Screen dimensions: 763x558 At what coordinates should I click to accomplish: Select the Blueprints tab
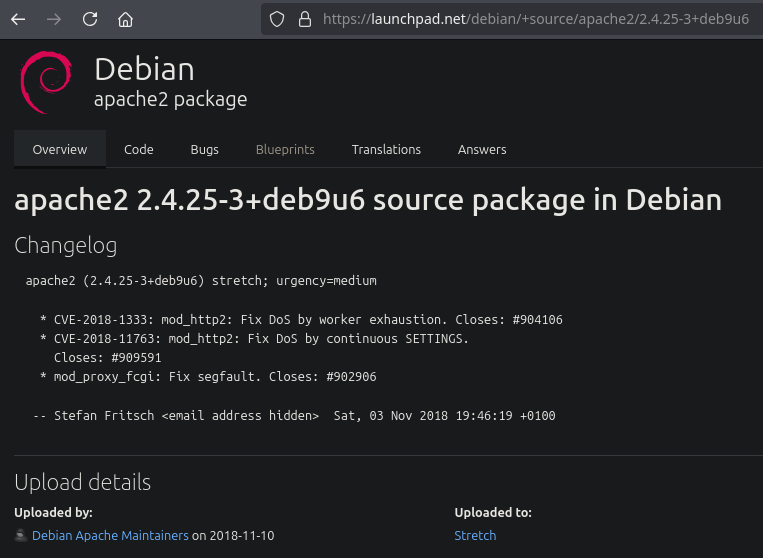285,149
